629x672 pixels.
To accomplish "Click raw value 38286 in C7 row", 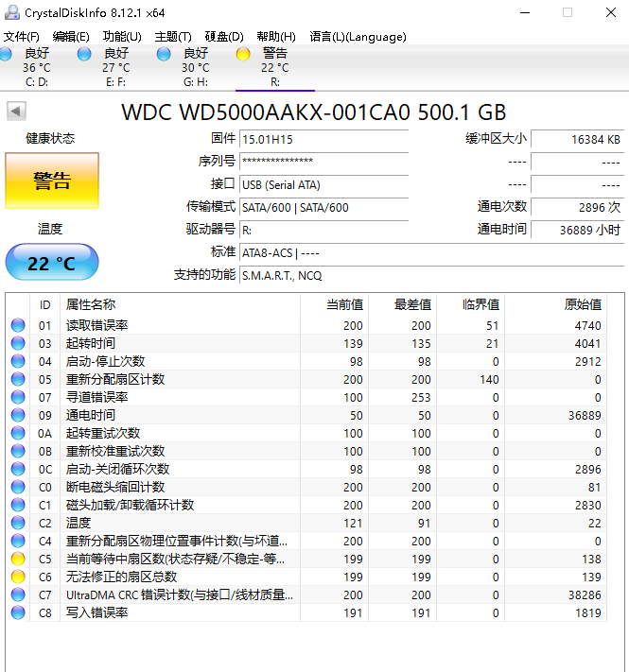I will coord(585,594).
